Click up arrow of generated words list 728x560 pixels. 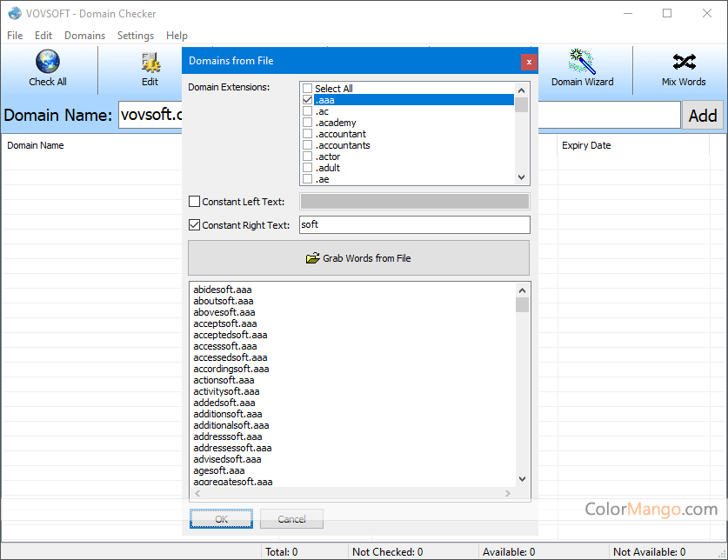coord(522,290)
